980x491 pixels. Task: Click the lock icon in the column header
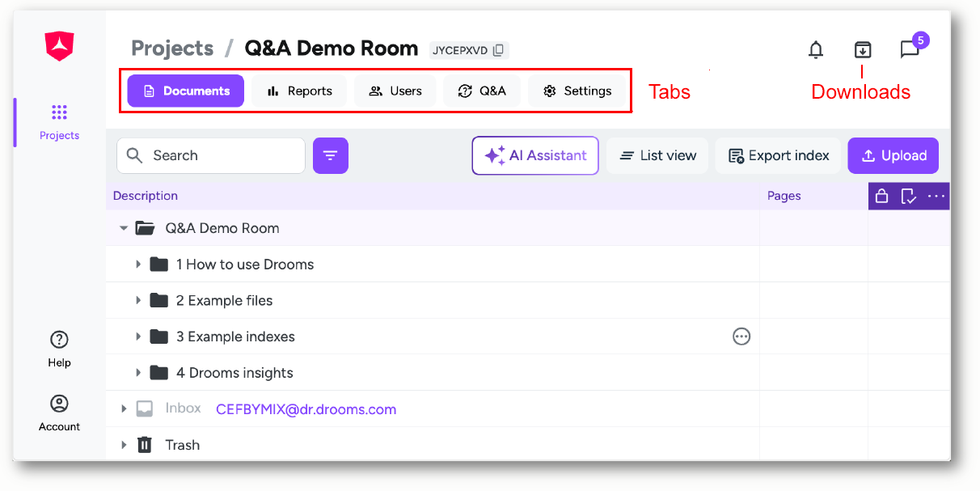pos(882,196)
